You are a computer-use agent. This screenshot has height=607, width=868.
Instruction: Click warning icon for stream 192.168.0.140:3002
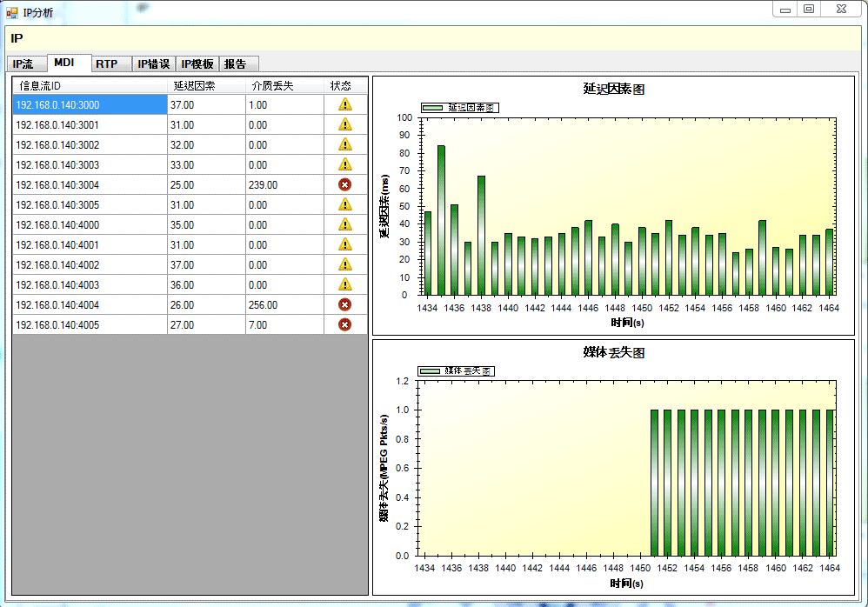(x=345, y=144)
